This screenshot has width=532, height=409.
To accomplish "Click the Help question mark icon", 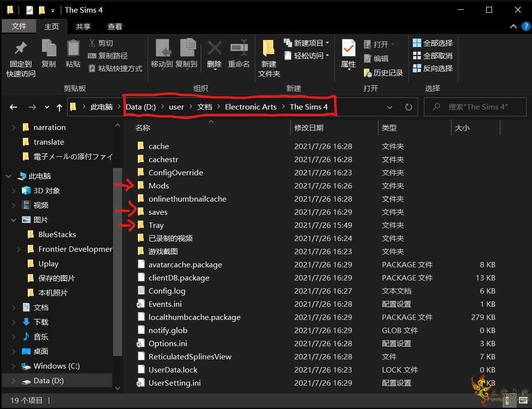I will click(526, 26).
